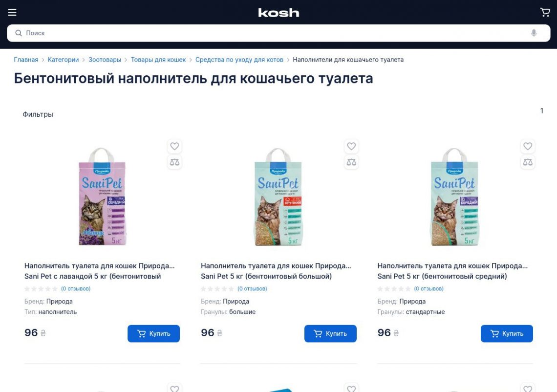The height and width of the screenshot is (392, 557).
Task: Open lavender Sani Pet product image
Action: (102, 196)
